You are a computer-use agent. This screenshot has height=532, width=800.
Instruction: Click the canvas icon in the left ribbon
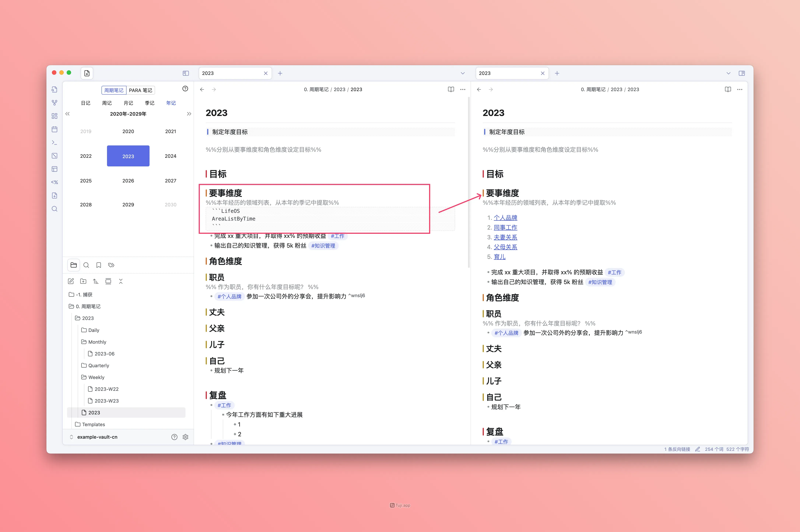coord(54,116)
